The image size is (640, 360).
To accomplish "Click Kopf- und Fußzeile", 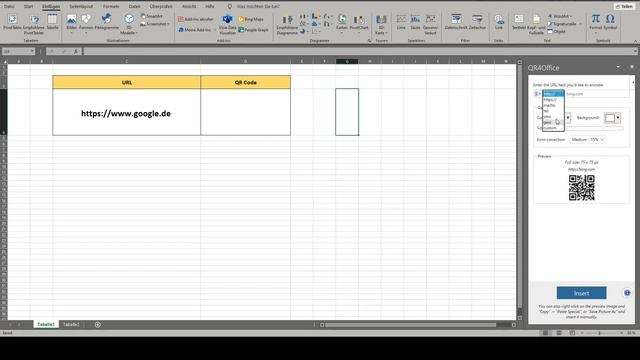I will point(536,24).
